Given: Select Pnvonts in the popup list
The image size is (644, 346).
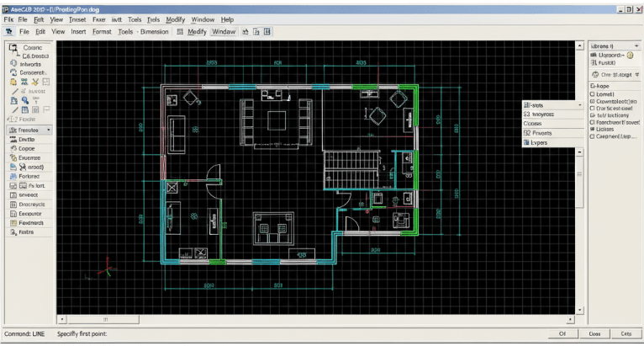Looking at the screenshot, I should 553,133.
